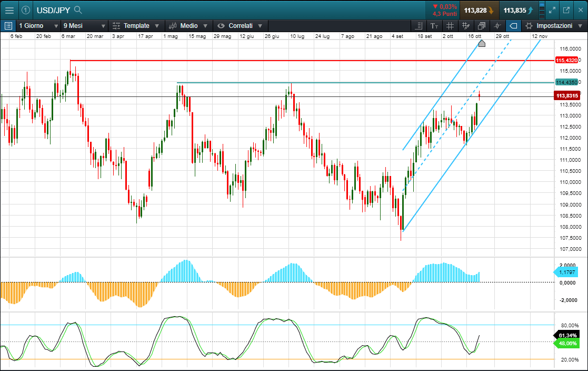Viewport: 588px width, 371px height.
Task: Click the 116,0000 price axis label
Action: tap(571, 49)
